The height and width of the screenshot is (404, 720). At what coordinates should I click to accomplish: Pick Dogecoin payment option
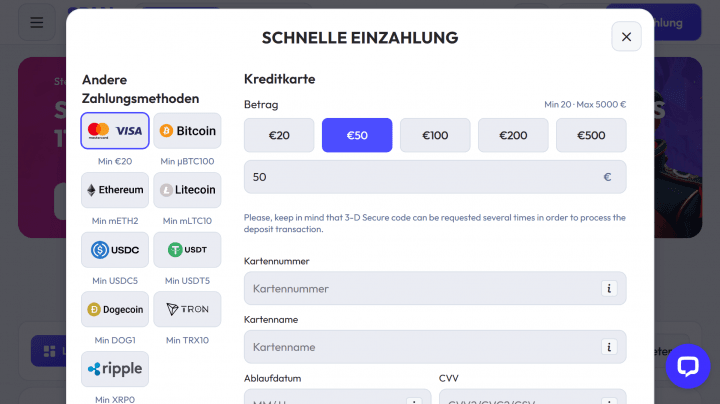pos(115,309)
